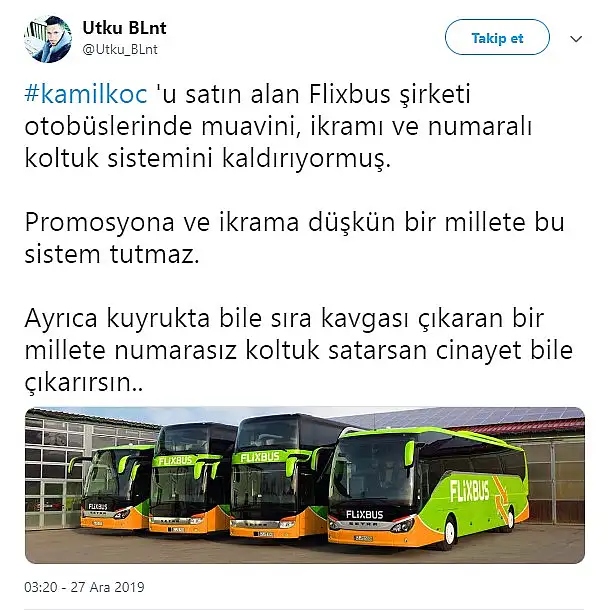Image resolution: width=608 pixels, height=610 pixels.
Task: Click the text çıkarırsın.. ending the tweet
Action: click(x=84, y=383)
